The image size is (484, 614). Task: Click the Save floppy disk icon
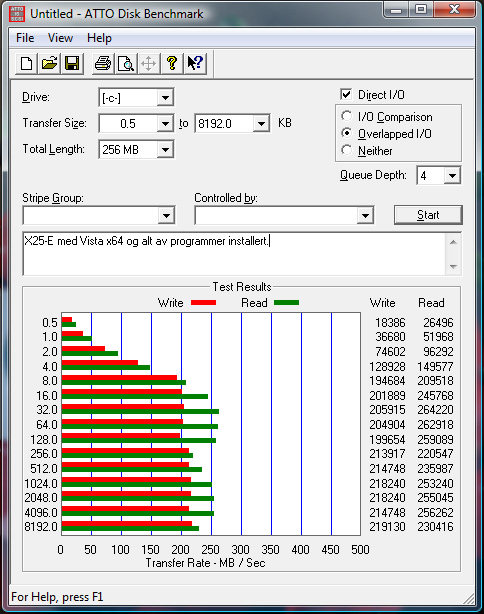click(72, 63)
